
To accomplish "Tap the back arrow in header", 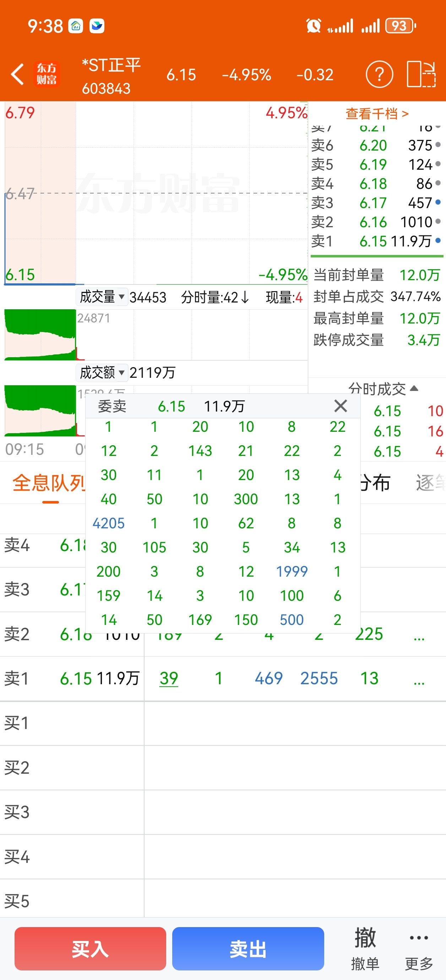I will click(x=17, y=74).
